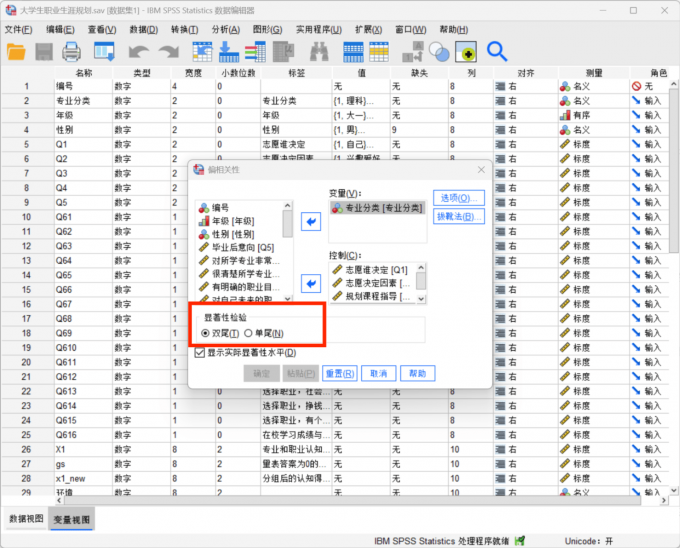Move control variable with lower arrow button
The image size is (680, 548).
pyautogui.click(x=311, y=284)
